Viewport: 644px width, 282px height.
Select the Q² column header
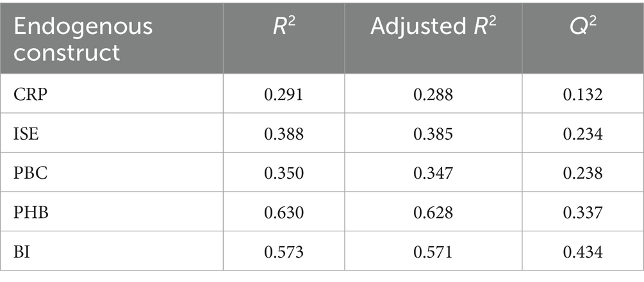(582, 27)
